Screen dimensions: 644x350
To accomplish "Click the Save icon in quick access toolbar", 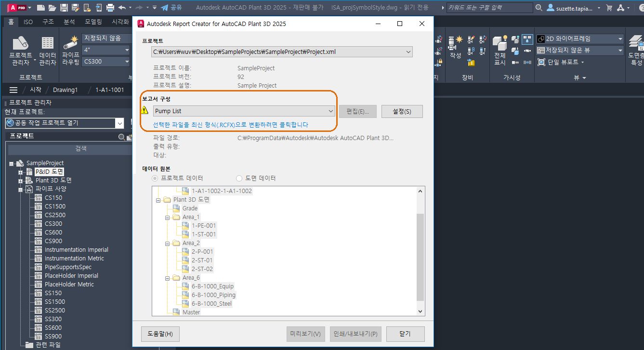I will click(x=64, y=8).
